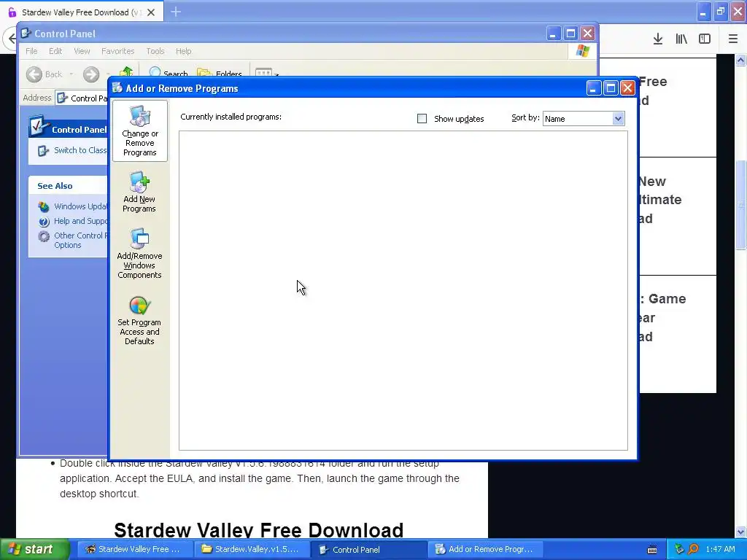The height and width of the screenshot is (560, 747).
Task: Open Help menu in Control Panel window
Action: 183,51
